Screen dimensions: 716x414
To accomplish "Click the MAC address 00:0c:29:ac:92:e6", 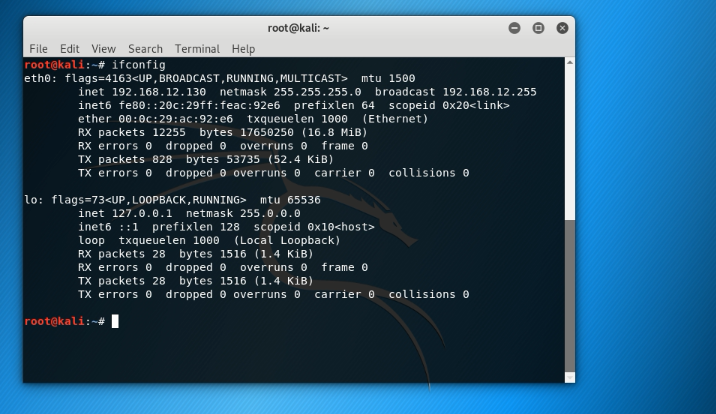I will pyautogui.click(x=176, y=119).
